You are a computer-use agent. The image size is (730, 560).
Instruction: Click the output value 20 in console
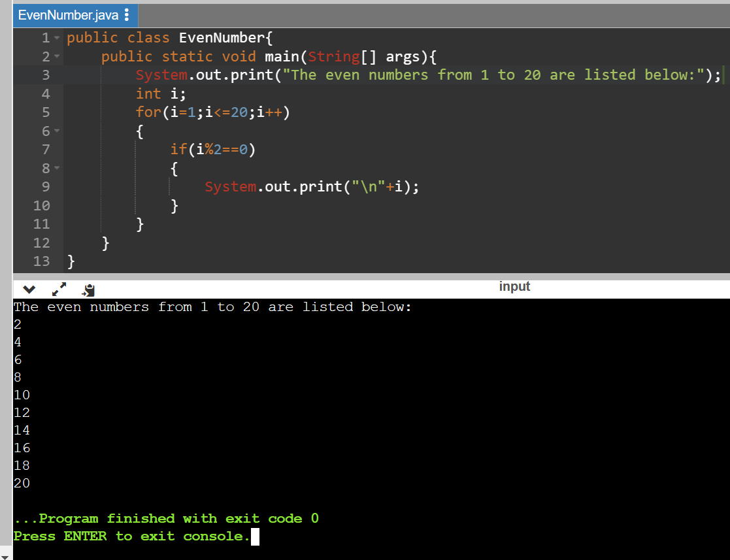click(22, 483)
